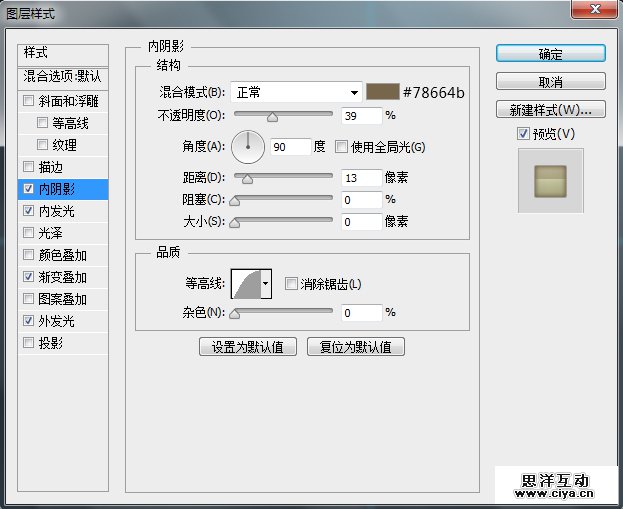
Task: Click the 复位为默认值 button
Action: [355, 347]
